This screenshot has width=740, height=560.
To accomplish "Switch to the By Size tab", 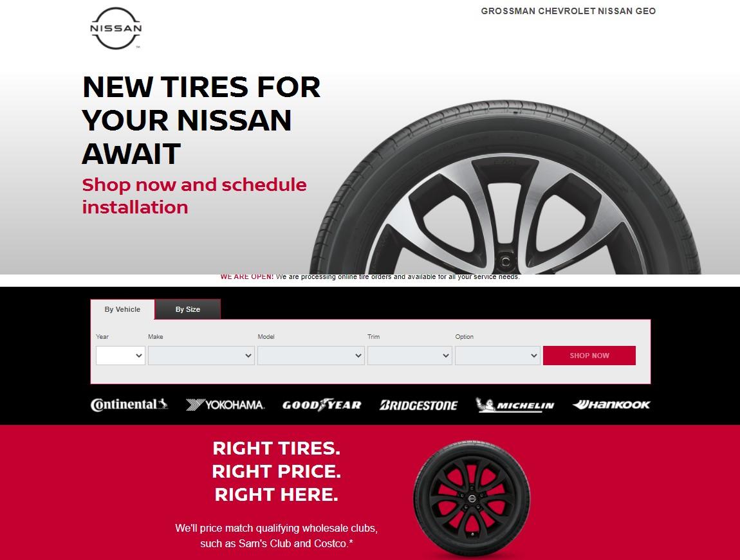I will point(188,309).
